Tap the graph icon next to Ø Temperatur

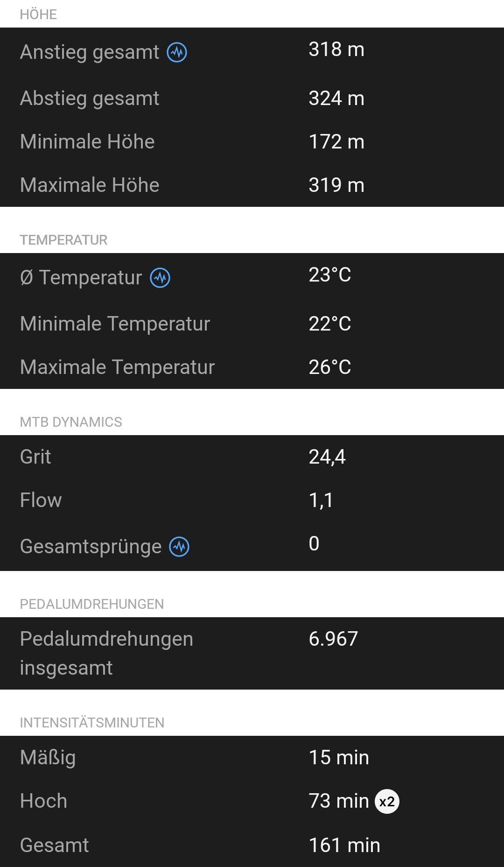(x=160, y=278)
